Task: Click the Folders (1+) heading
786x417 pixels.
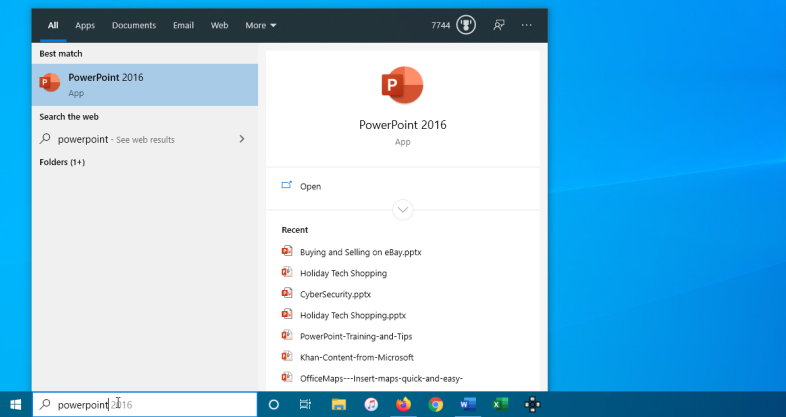Action: click(x=62, y=162)
